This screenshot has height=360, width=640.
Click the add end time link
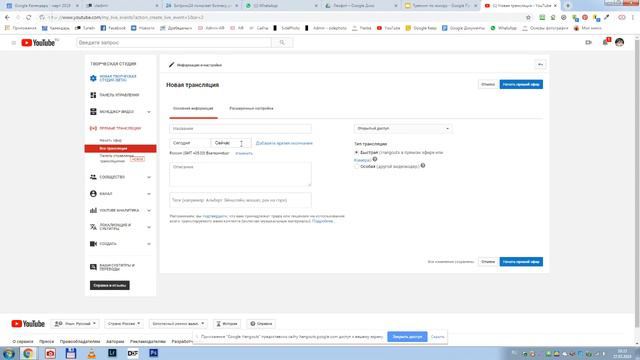tap(284, 143)
